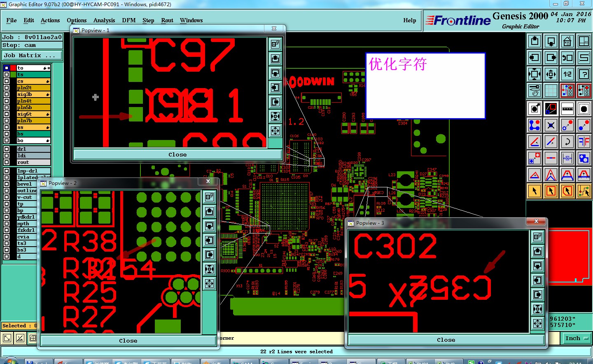Click the pan left arrow icon
The width and height of the screenshot is (593, 364).
click(535, 58)
